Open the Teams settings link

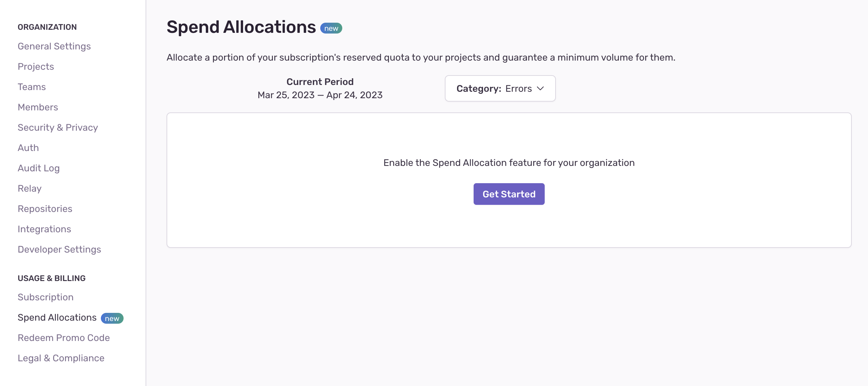(32, 87)
